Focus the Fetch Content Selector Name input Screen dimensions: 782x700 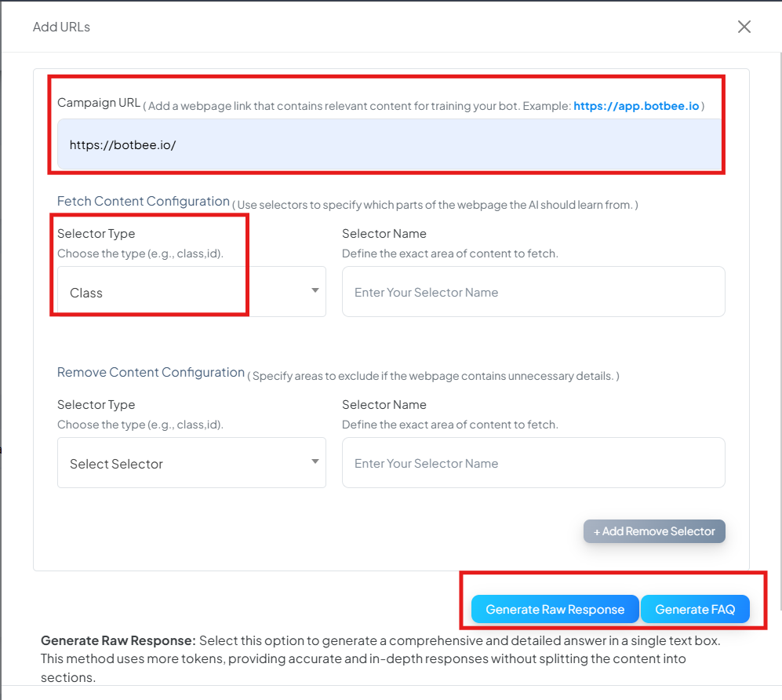coord(533,292)
